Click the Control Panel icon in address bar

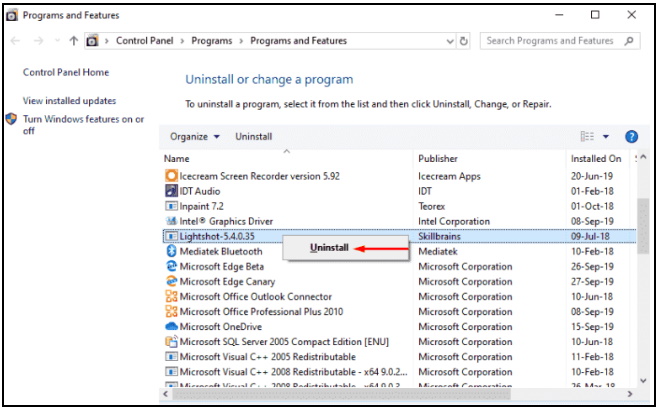[x=92, y=41]
